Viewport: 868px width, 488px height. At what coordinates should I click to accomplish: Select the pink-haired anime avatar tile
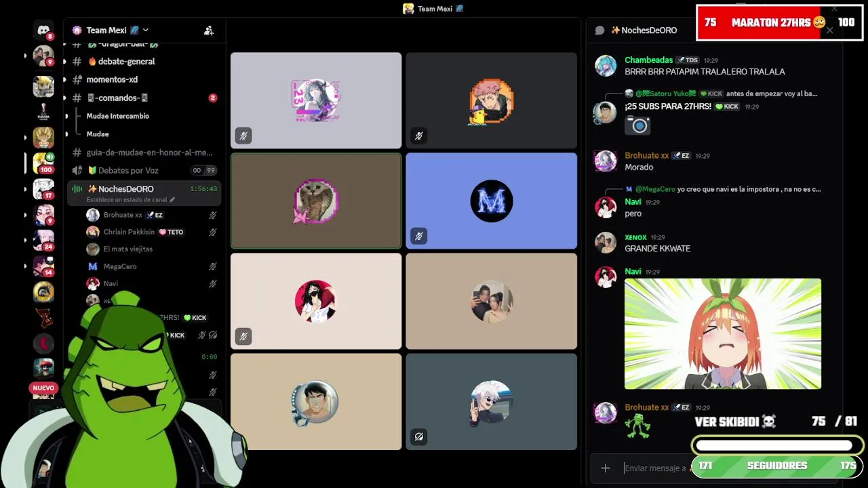point(491,100)
